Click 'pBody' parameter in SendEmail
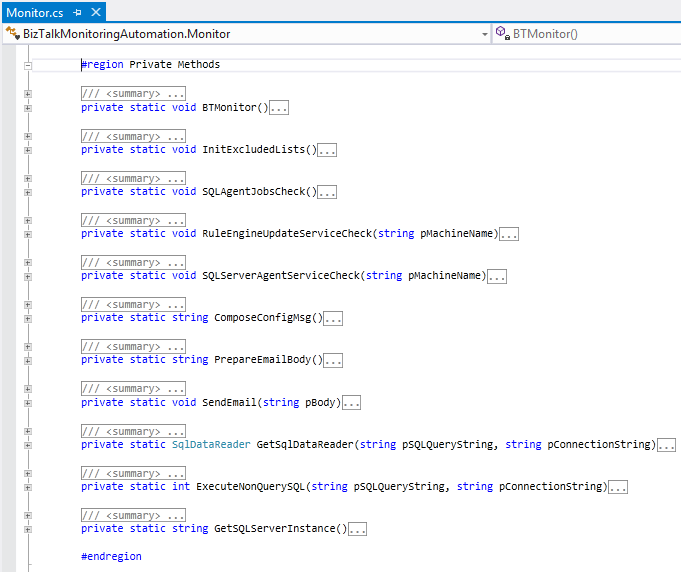681x572 pixels. [x=320, y=403]
